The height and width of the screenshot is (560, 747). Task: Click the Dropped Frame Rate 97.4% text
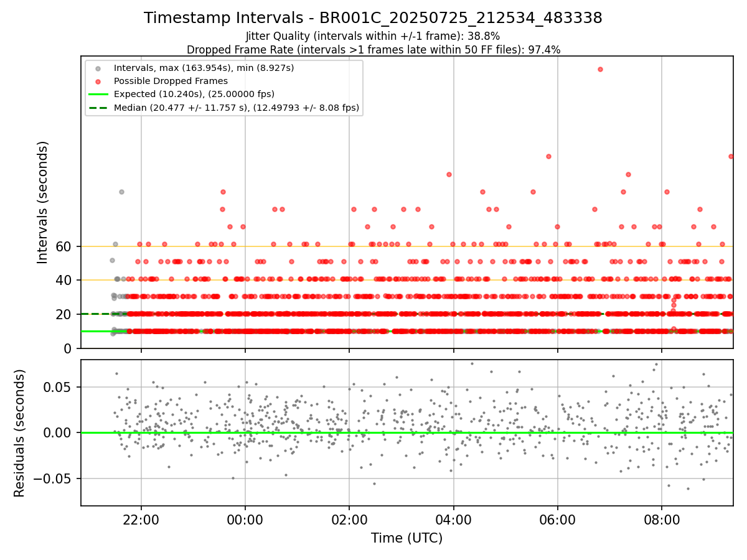click(374, 50)
